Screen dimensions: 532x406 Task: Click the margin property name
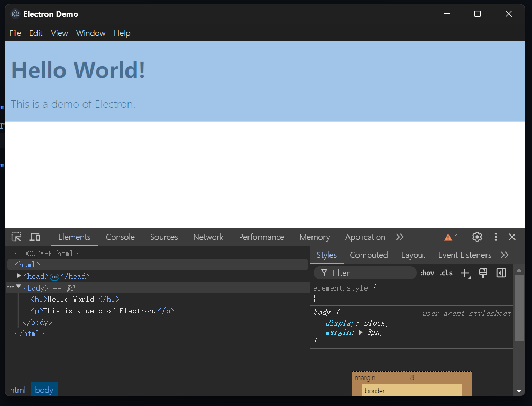[338, 332]
